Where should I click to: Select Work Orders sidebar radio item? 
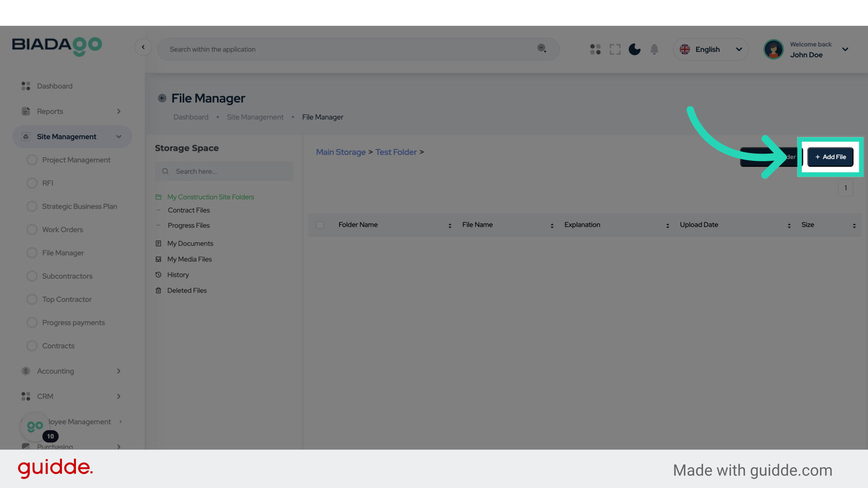[32, 230]
